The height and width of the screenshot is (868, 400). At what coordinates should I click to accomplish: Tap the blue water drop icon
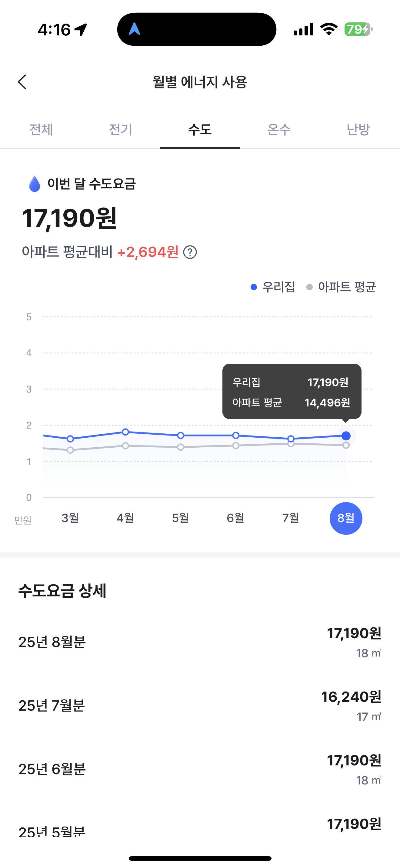pyautogui.click(x=35, y=184)
